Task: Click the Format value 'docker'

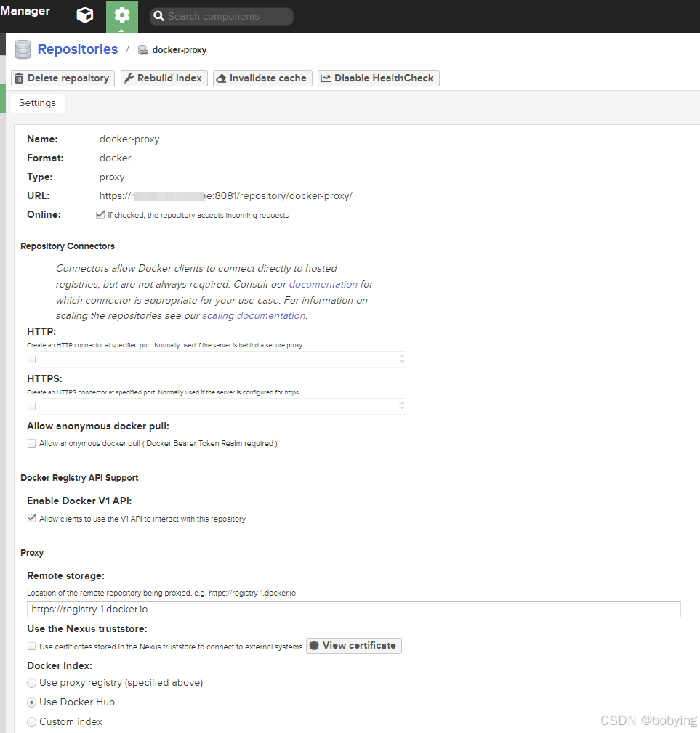Action: [x=115, y=158]
